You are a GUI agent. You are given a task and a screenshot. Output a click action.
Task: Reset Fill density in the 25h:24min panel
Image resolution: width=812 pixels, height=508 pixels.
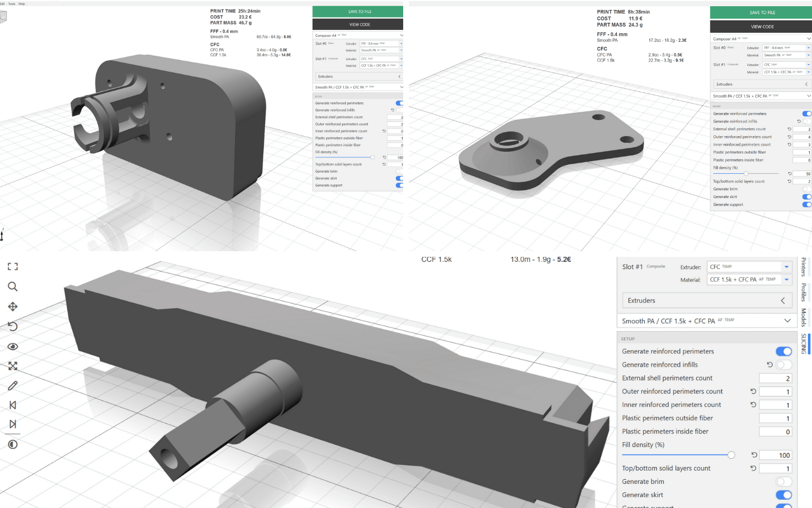click(385, 157)
